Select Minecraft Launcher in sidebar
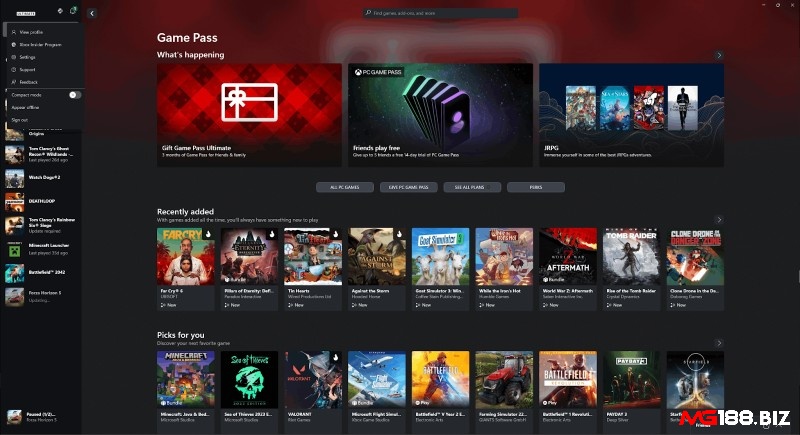800x435 pixels. [42, 249]
